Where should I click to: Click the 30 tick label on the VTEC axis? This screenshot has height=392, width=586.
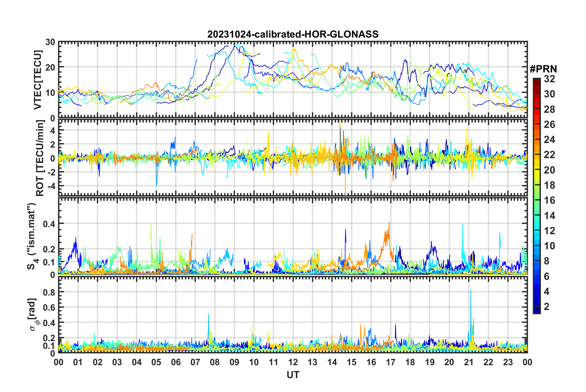click(x=50, y=42)
